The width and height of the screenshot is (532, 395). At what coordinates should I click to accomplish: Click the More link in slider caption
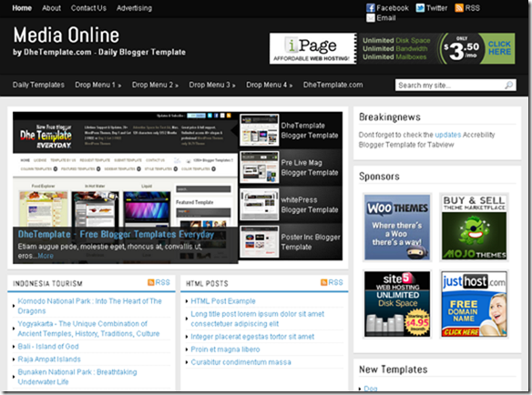(x=46, y=256)
